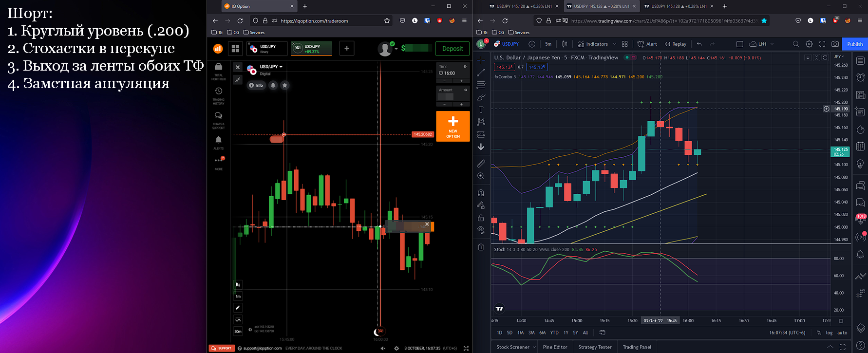Select the 30m chart range in IQ Option

pyautogui.click(x=238, y=332)
